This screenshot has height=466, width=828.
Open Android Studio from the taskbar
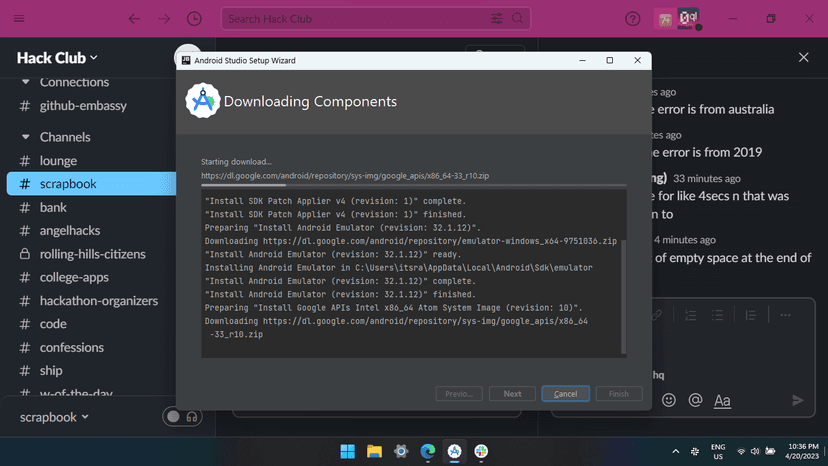point(454,451)
